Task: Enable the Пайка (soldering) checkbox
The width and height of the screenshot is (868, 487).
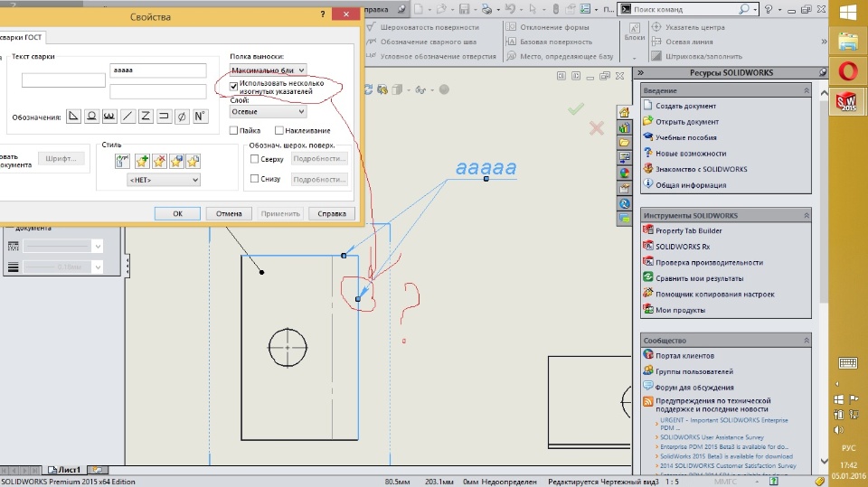Action: tap(233, 131)
